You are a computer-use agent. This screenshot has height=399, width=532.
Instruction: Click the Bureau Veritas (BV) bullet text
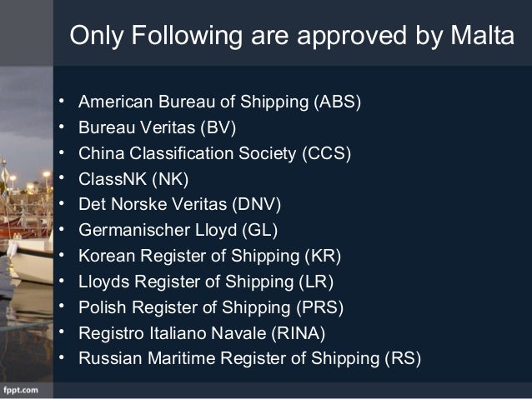[x=157, y=127]
